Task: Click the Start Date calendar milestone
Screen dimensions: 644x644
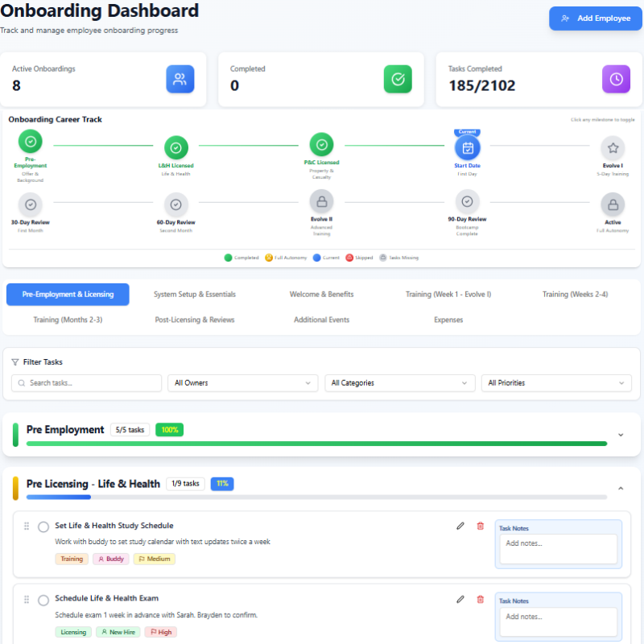Action: [x=468, y=148]
